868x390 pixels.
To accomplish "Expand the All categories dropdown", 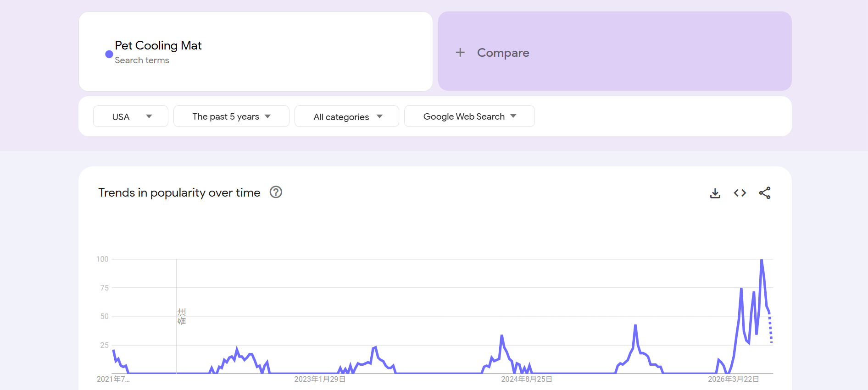I will [x=347, y=116].
